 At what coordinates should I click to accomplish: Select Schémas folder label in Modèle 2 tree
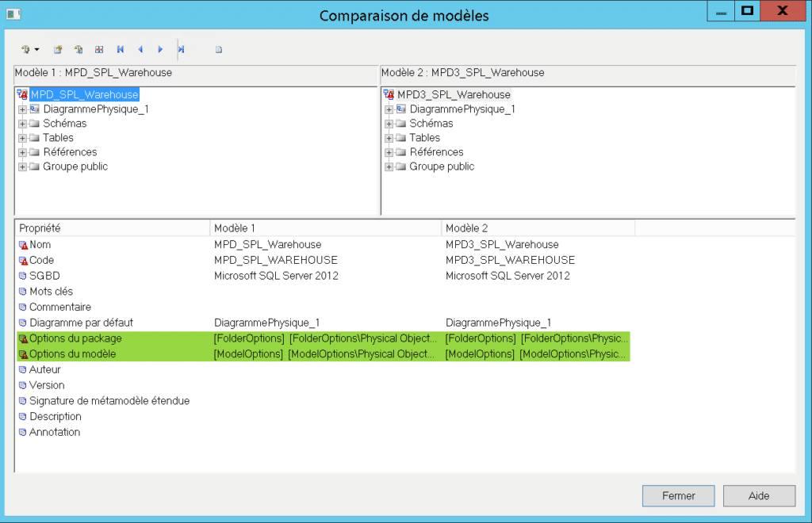tap(431, 124)
